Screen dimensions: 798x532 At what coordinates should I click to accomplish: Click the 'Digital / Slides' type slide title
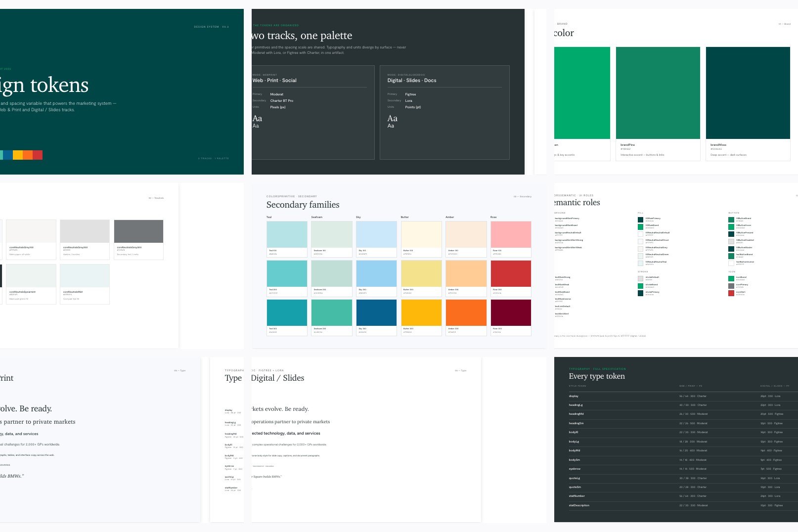tap(278, 378)
